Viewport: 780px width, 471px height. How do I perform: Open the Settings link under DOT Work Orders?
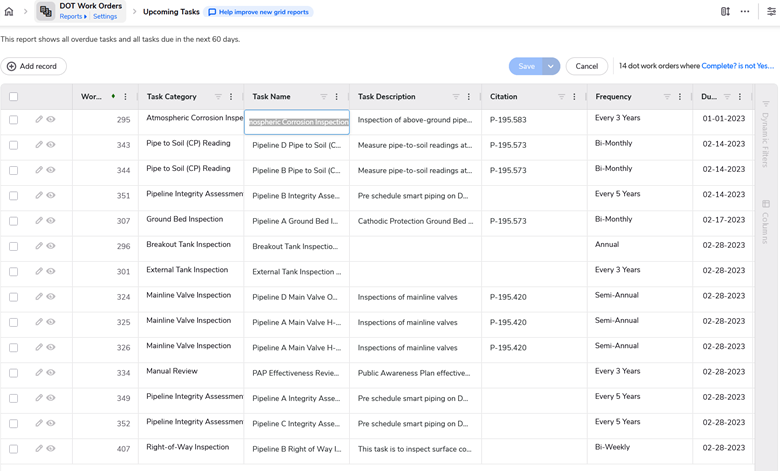pos(105,17)
